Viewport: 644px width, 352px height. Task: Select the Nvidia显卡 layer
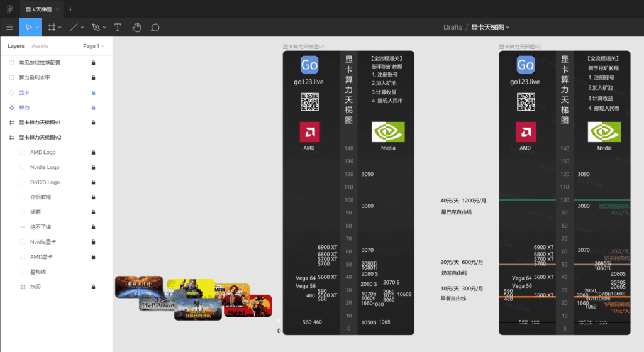point(56,242)
